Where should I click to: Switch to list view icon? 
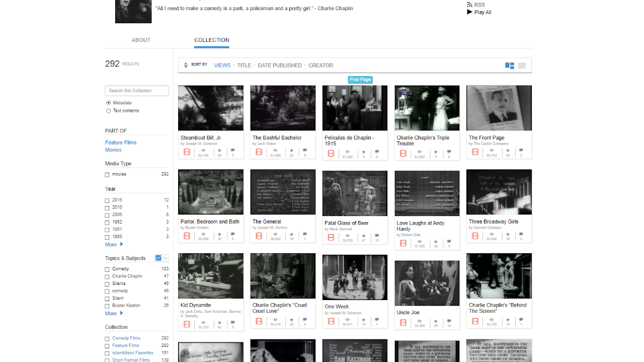522,65
